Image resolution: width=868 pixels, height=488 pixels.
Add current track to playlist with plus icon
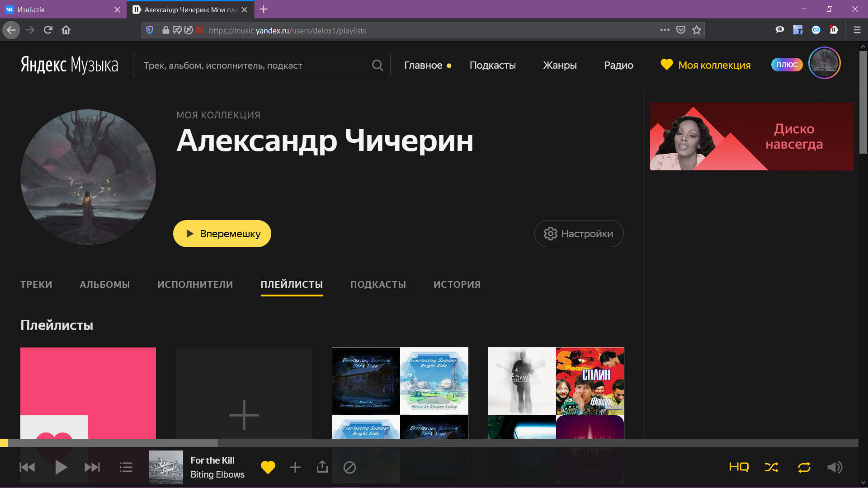(x=295, y=467)
